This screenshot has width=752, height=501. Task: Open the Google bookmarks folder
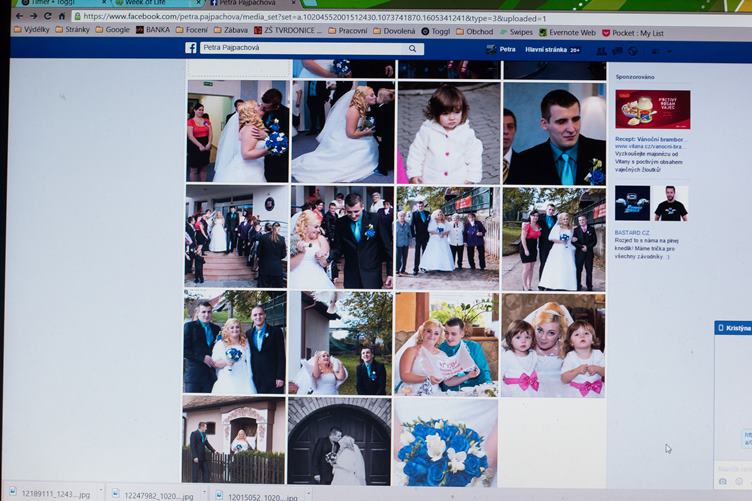pyautogui.click(x=113, y=30)
